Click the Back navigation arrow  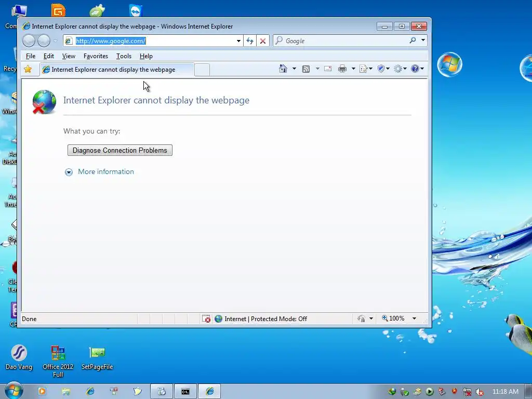click(x=29, y=41)
